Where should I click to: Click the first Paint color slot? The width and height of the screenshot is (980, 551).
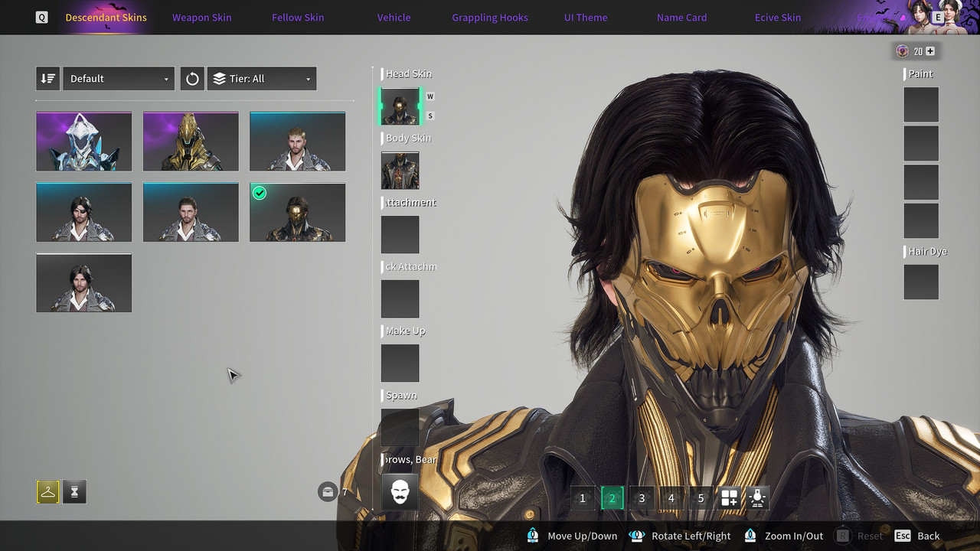pyautogui.click(x=921, y=105)
